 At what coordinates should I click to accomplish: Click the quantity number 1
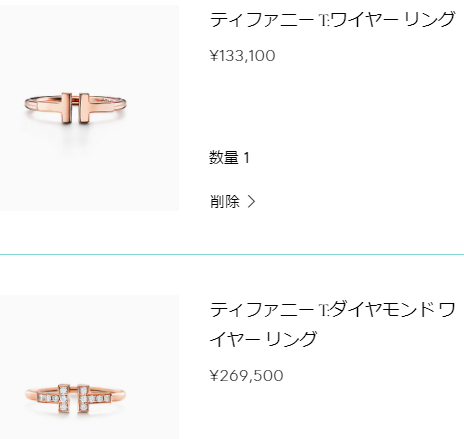(x=247, y=158)
